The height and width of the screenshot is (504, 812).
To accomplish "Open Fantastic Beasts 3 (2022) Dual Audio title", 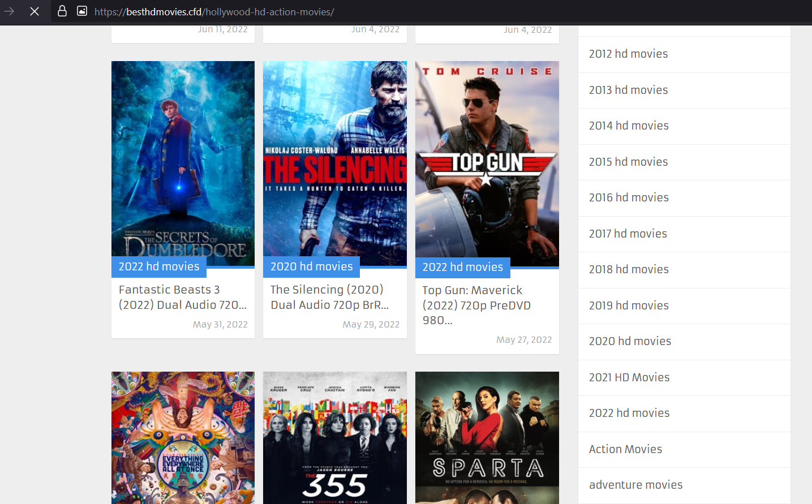I will 183,297.
